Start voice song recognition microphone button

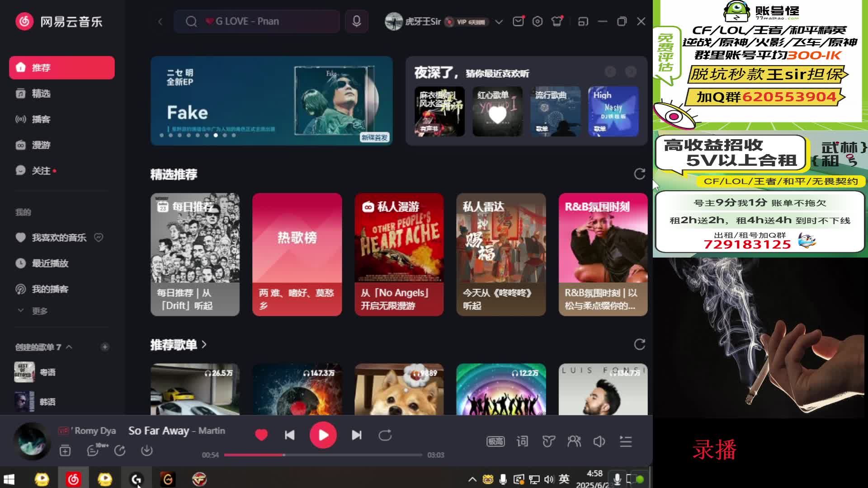click(357, 21)
